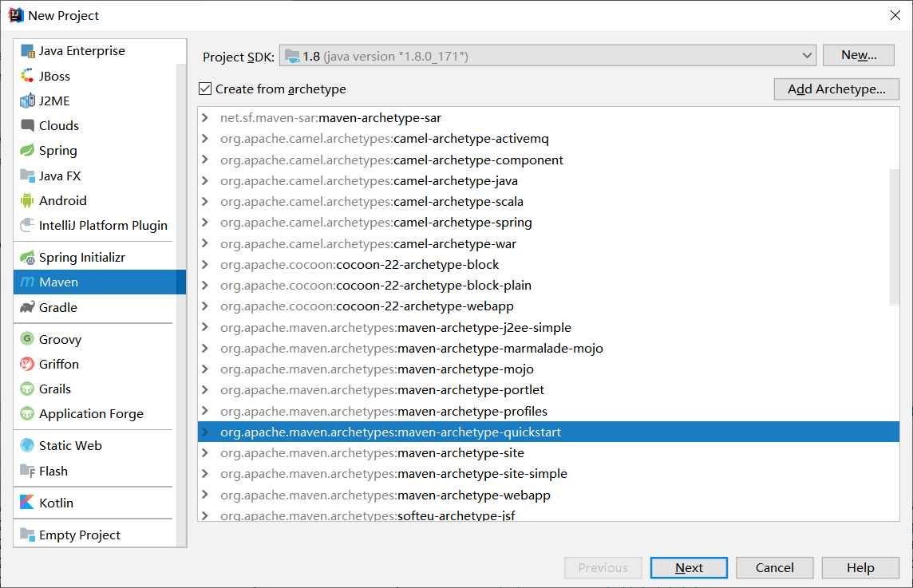
Task: Select the Spring project type icon
Action: 26,150
